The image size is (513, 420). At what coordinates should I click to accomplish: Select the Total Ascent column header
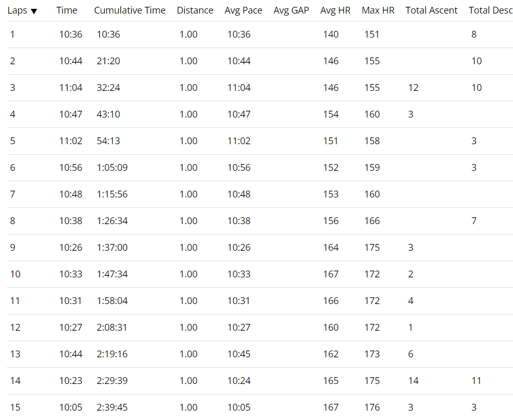tap(431, 10)
